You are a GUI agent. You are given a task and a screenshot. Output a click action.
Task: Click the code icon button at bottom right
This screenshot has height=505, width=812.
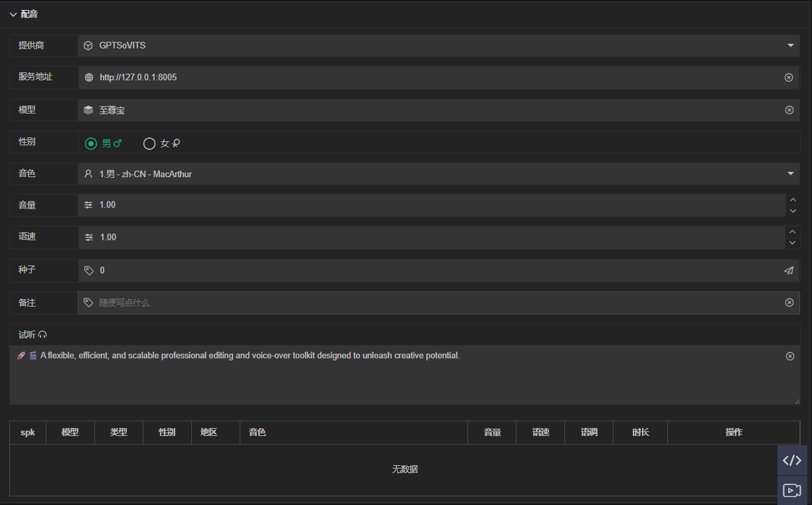792,460
